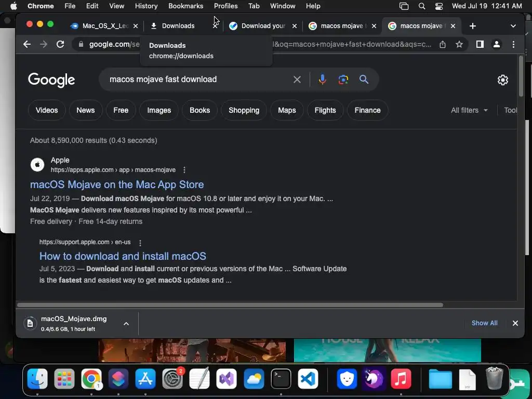Close the Download your tab
The image size is (532, 399).
[x=295, y=26]
